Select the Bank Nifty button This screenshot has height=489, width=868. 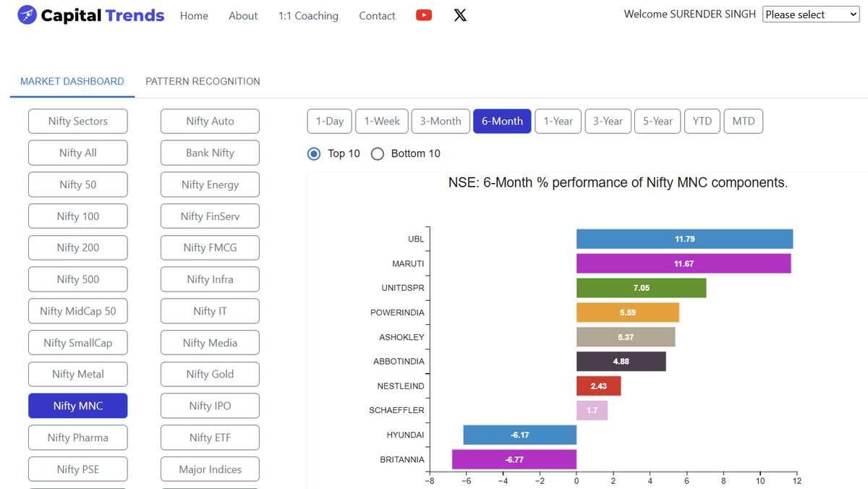click(x=210, y=153)
